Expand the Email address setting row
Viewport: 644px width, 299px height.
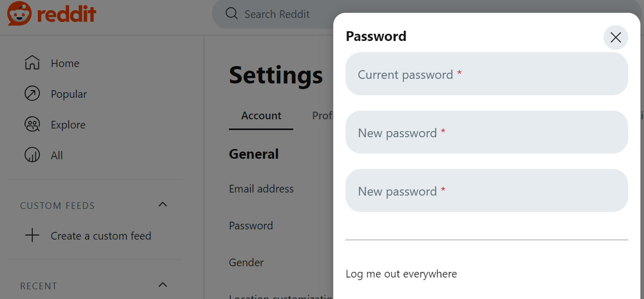pyautogui.click(x=261, y=188)
